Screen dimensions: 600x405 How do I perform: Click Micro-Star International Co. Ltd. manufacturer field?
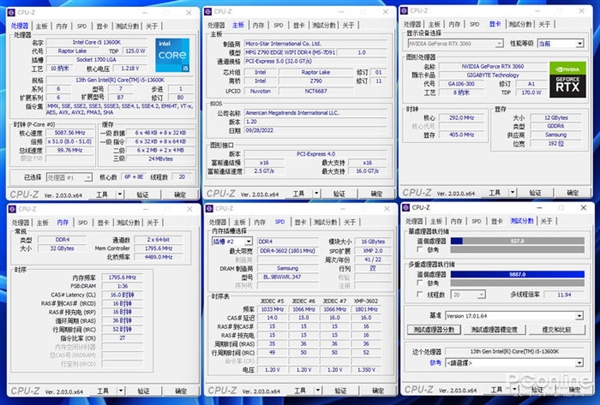pos(316,44)
